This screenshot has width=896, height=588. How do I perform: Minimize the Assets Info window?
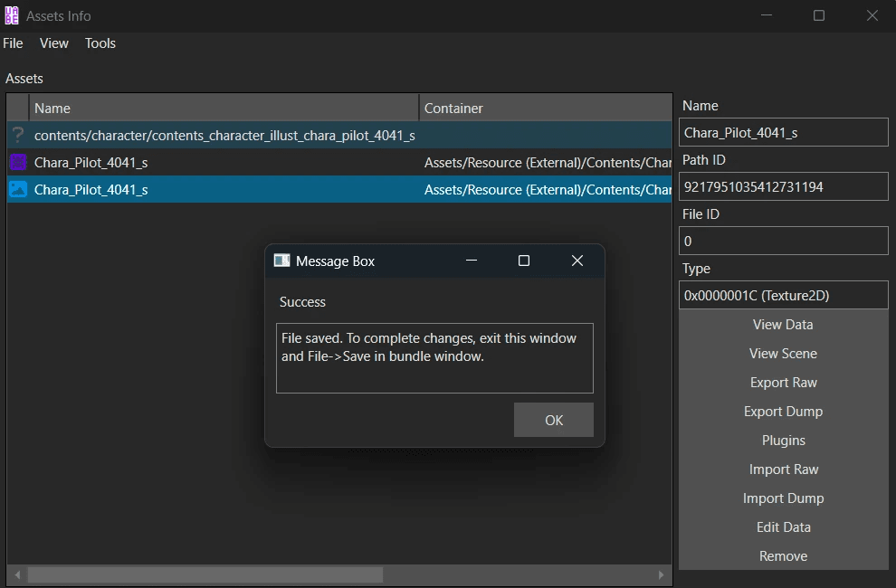click(767, 15)
